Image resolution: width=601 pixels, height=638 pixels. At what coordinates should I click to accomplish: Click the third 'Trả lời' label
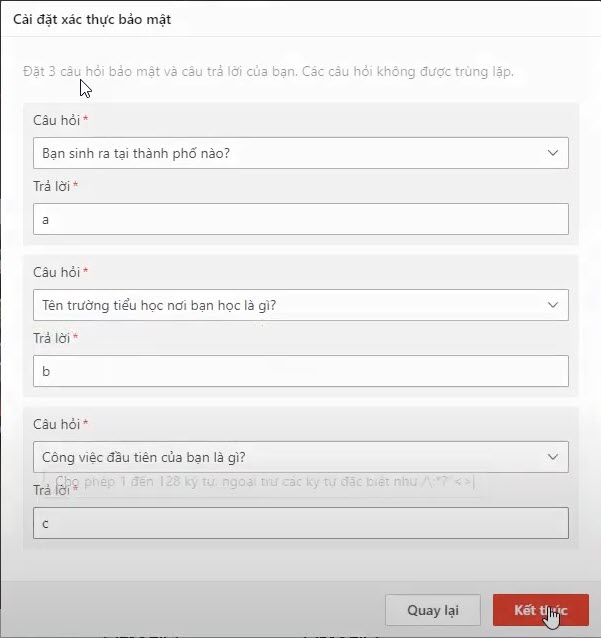[x=52, y=491]
